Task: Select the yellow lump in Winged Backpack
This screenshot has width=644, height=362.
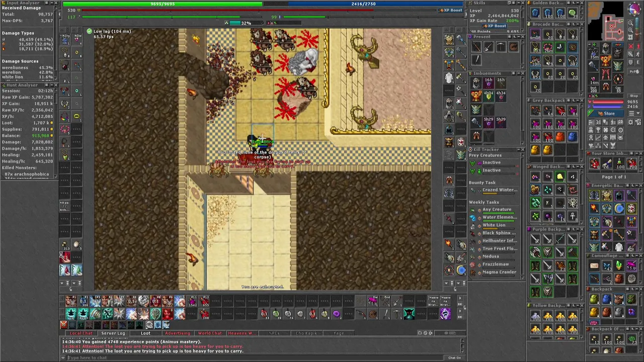Action: (x=560, y=176)
